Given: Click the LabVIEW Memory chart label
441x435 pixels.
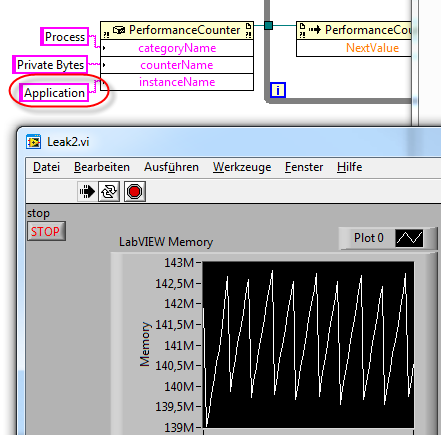Looking at the screenshot, I should click(x=166, y=242).
